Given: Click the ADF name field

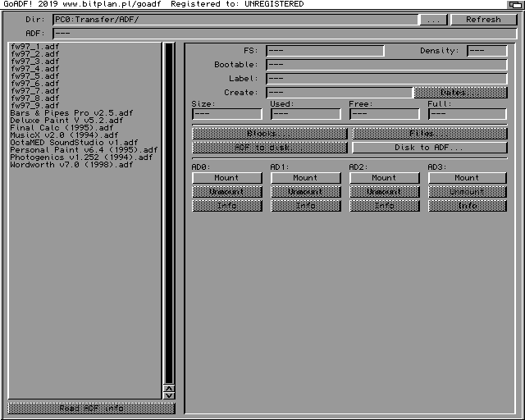Looking at the screenshot, I should pyautogui.click(x=285, y=34).
